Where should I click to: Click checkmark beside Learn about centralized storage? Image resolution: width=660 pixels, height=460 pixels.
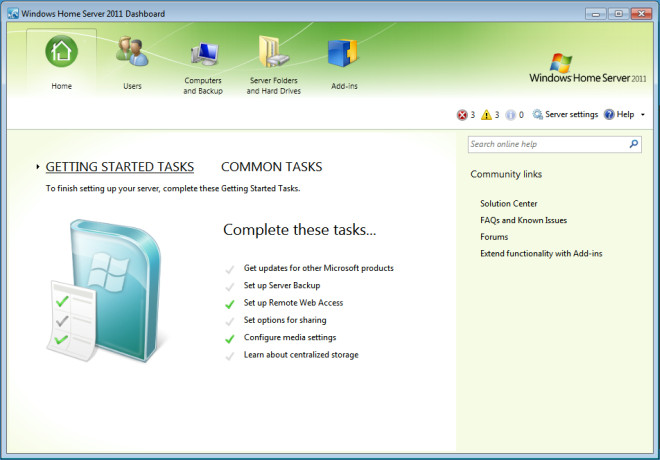230,356
